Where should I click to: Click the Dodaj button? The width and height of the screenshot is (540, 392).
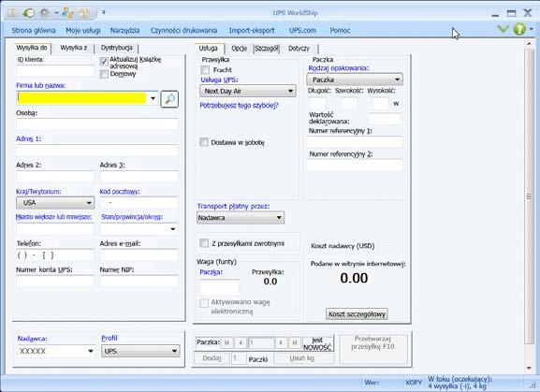(212, 358)
